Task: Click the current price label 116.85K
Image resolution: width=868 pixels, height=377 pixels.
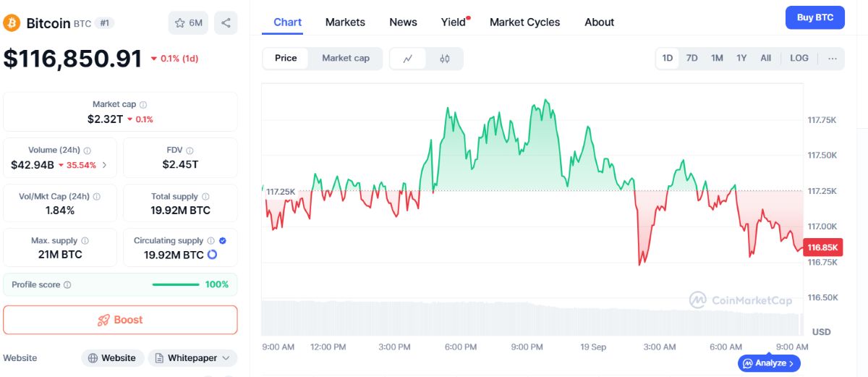Action: 822,247
